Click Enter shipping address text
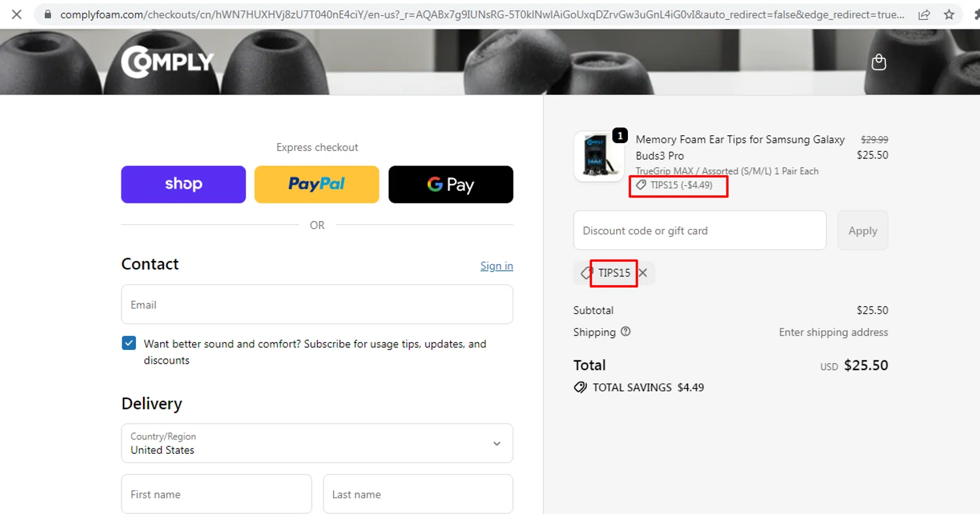The height and width of the screenshot is (514, 980). (833, 332)
